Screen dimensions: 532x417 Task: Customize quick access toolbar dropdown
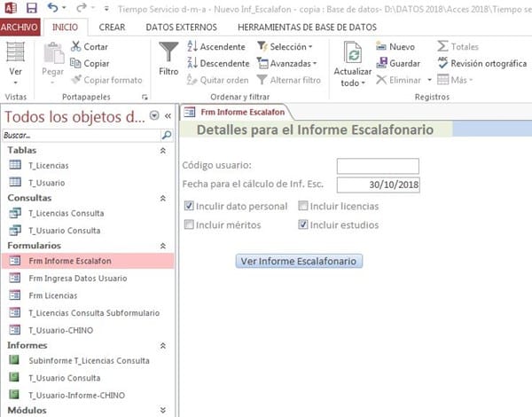106,9
